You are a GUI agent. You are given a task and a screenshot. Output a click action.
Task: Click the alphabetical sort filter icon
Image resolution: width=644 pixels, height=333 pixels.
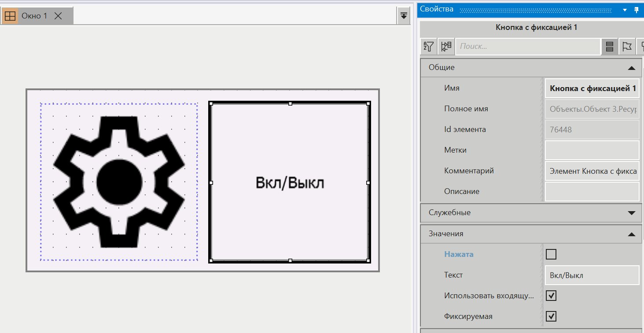click(x=428, y=46)
